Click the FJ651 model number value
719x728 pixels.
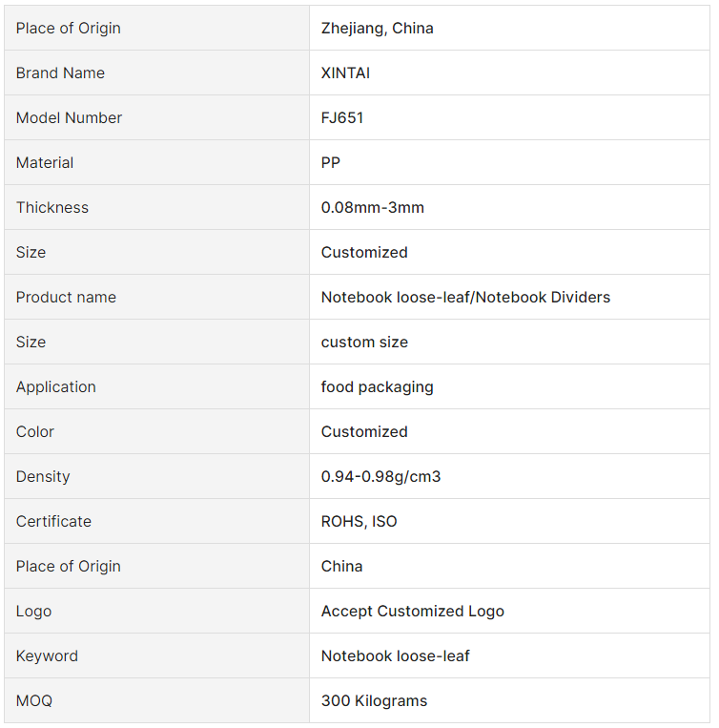342,118
